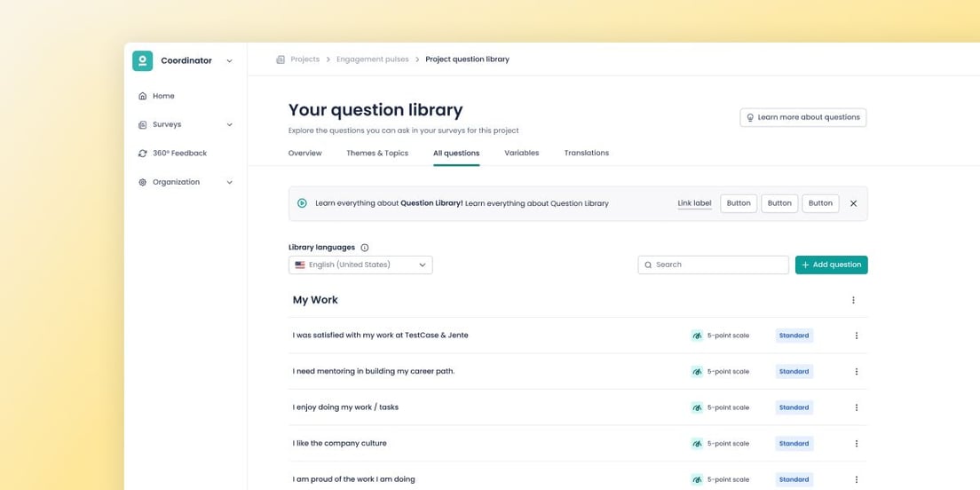Click 5-point scale label for 'I enjoy doing my work'

point(728,407)
